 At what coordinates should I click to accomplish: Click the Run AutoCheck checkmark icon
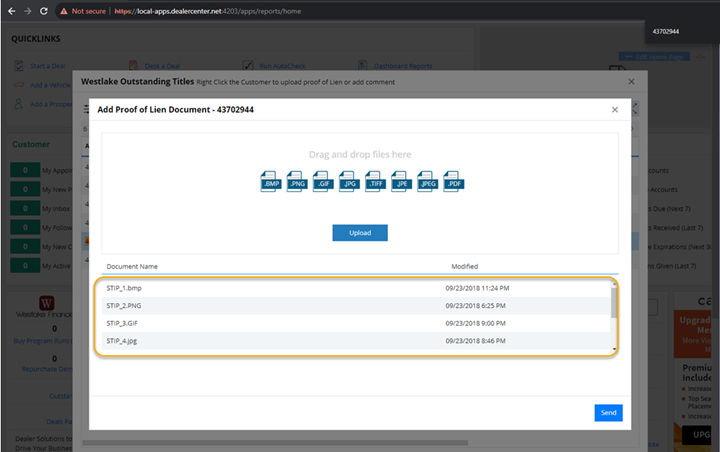[248, 66]
